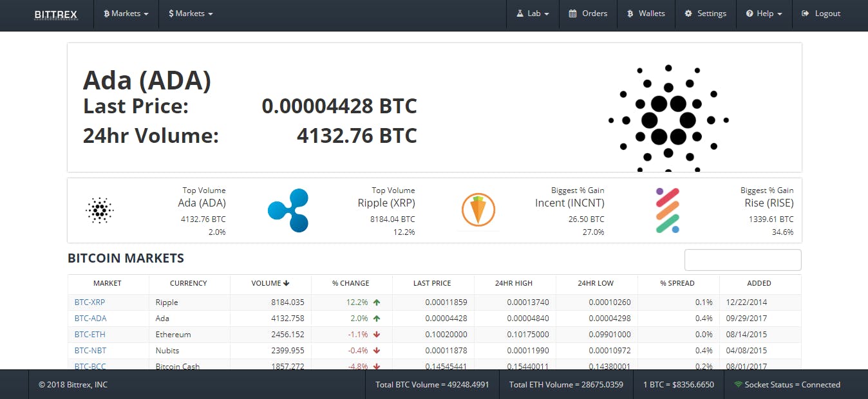Image resolution: width=868 pixels, height=399 pixels.
Task: Expand the Lab menu
Action: coord(533,13)
